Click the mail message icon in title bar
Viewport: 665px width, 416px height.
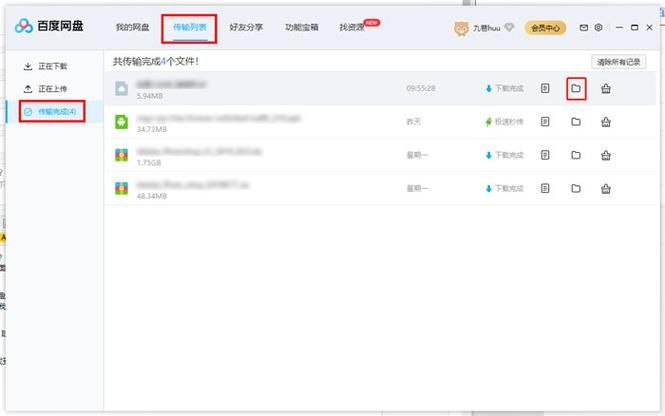[584, 28]
